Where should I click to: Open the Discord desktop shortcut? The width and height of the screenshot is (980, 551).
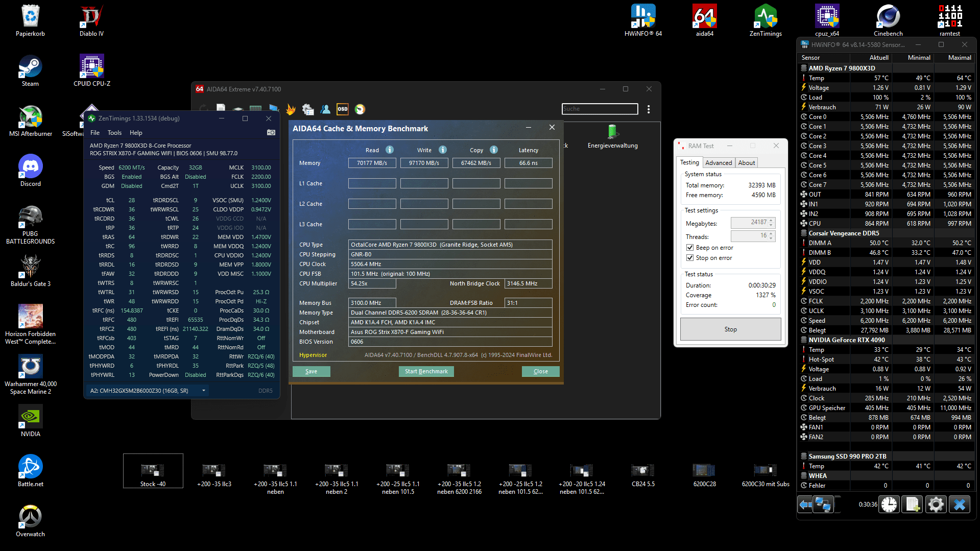(x=31, y=171)
